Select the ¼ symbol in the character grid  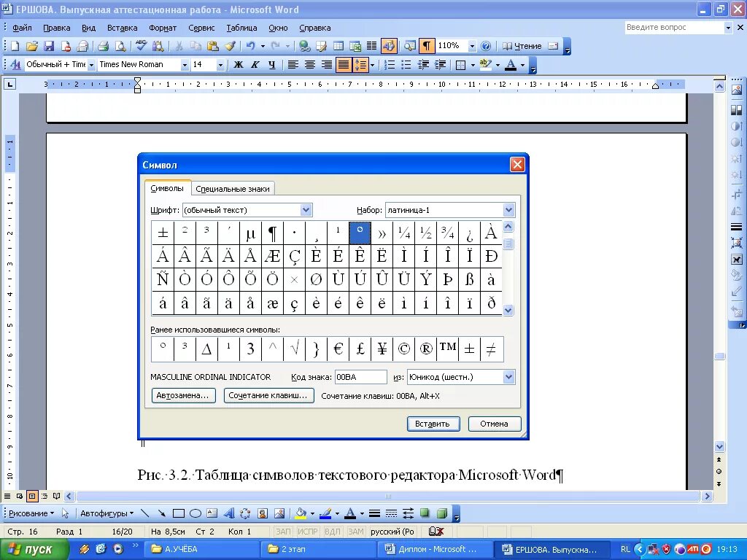tap(403, 233)
